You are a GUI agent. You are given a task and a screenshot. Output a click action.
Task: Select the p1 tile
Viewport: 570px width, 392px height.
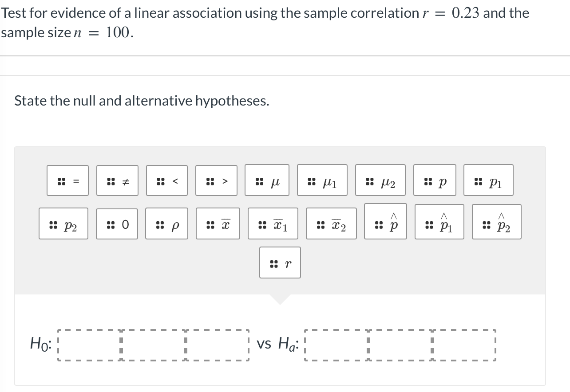(488, 180)
